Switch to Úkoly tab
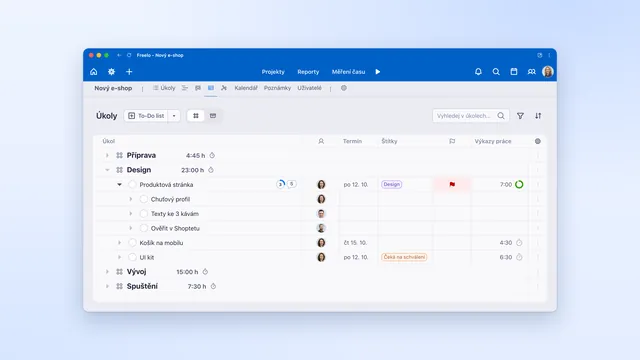 tap(164, 88)
